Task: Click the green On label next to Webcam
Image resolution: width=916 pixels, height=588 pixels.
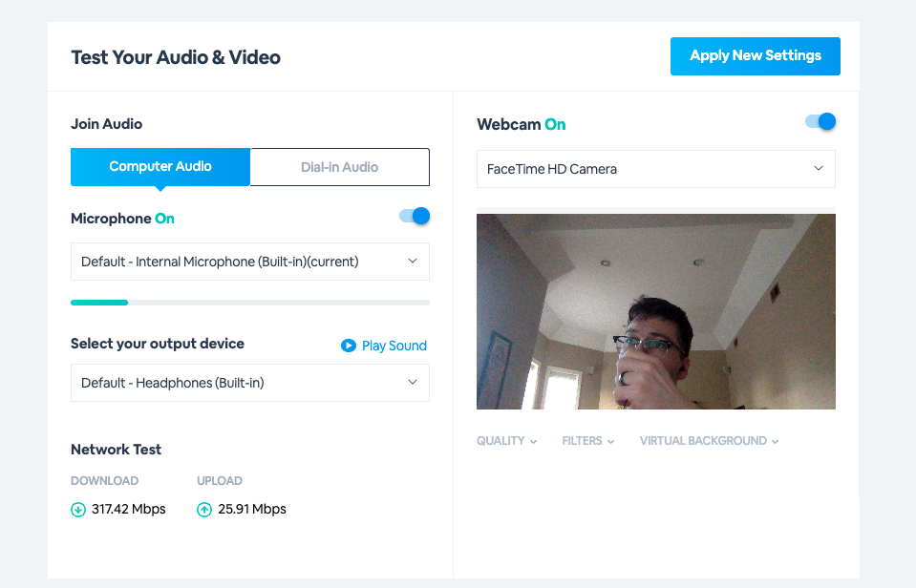Action: pos(557,124)
